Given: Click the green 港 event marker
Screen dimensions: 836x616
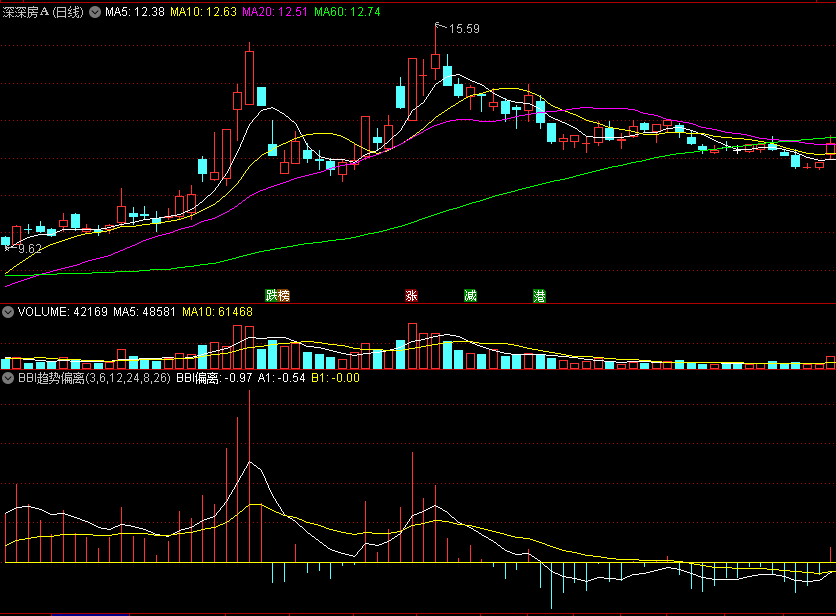Looking at the screenshot, I should [540, 296].
